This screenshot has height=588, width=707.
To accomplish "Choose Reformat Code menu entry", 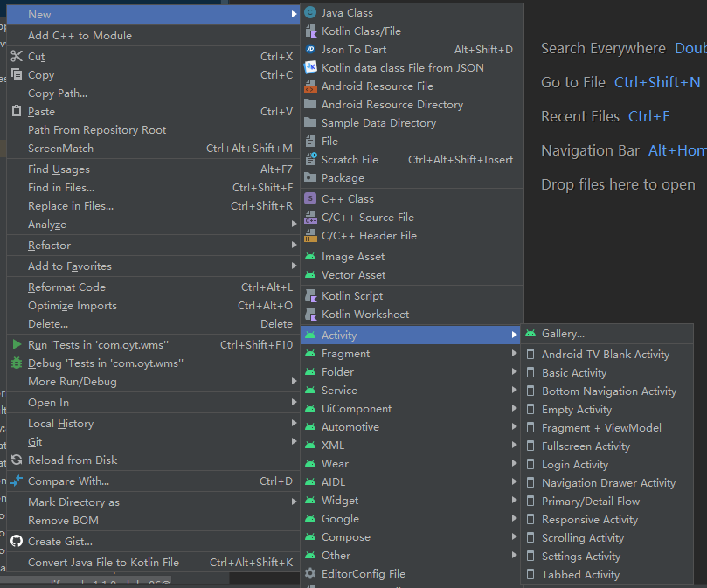I will (153, 287).
